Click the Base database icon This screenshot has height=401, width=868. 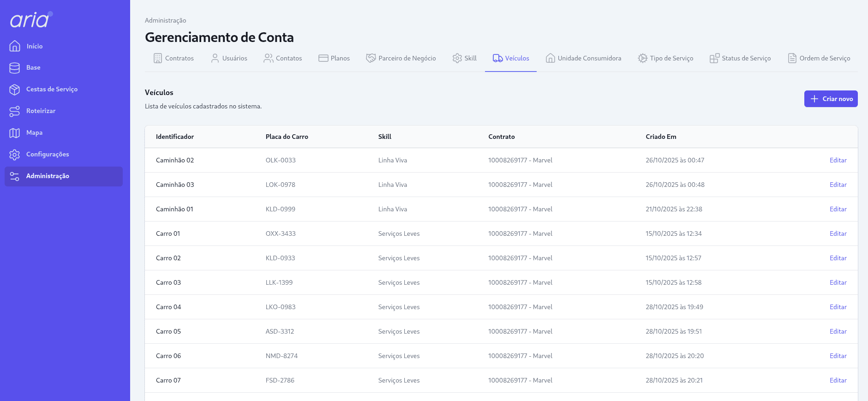15,68
